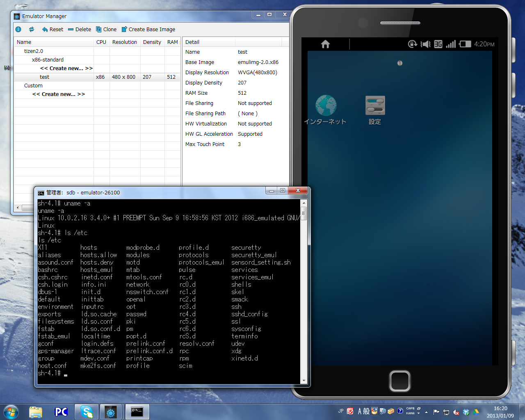Click the IME input mode A indicator
The width and height of the screenshot is (525, 420).
(360, 411)
